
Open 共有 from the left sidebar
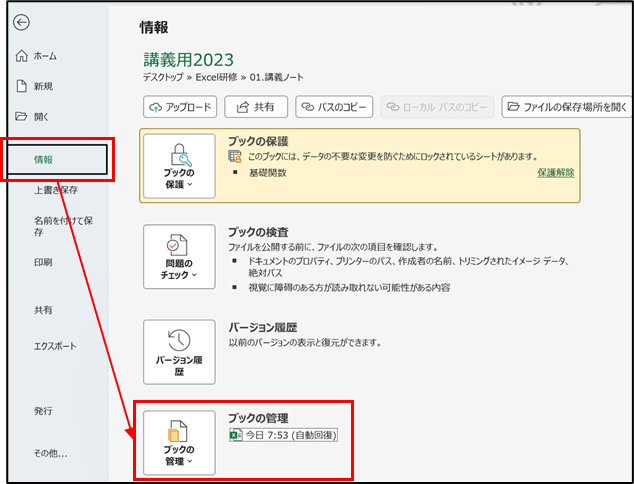point(43,310)
